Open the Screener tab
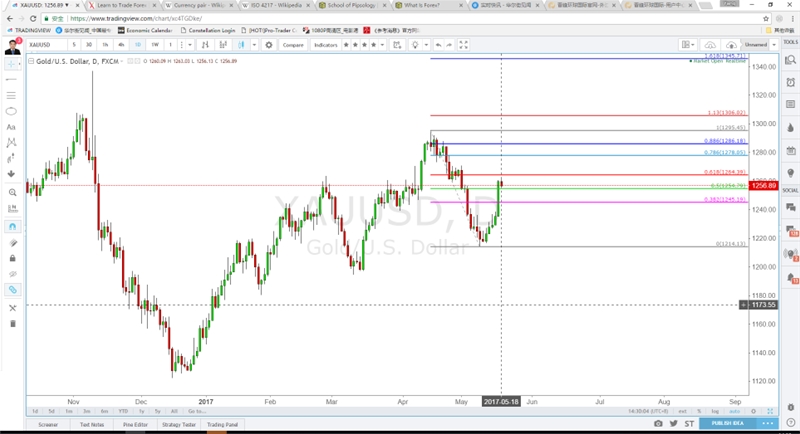Image resolution: width=800 pixels, height=434 pixels. point(48,424)
